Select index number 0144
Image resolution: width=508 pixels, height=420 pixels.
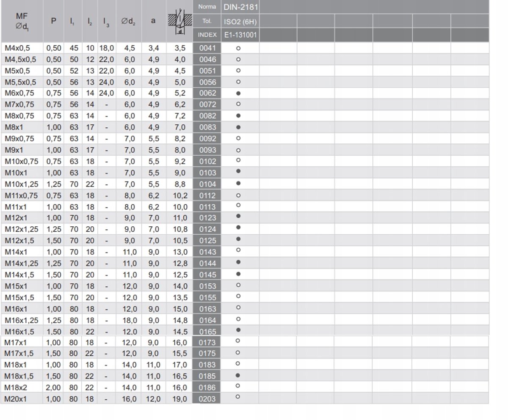pyautogui.click(x=207, y=264)
